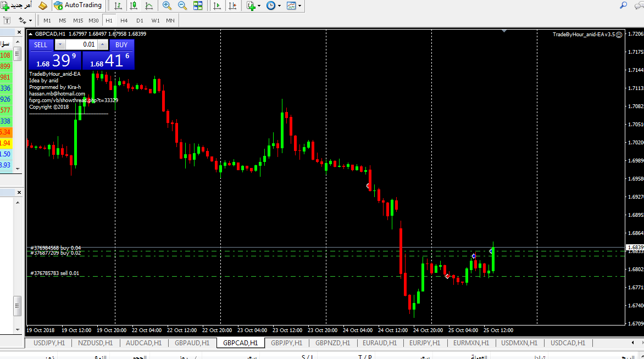Tile chart windows with grid icon
This screenshot has width=644, height=359.
tap(198, 5)
